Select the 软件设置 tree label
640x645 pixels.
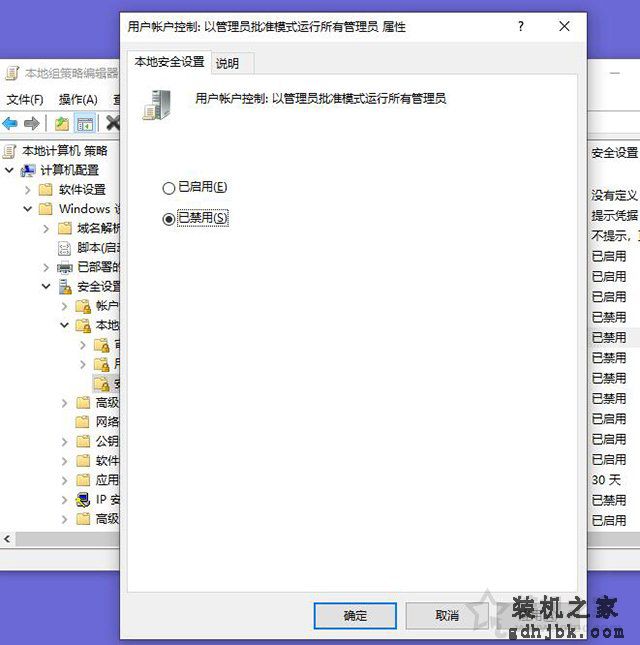coord(82,190)
